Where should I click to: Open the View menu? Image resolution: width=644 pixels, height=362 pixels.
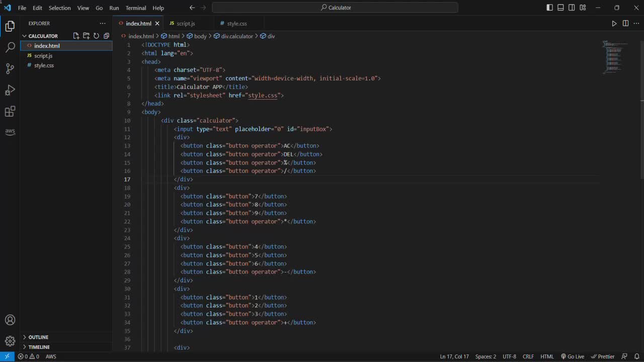pyautogui.click(x=83, y=8)
